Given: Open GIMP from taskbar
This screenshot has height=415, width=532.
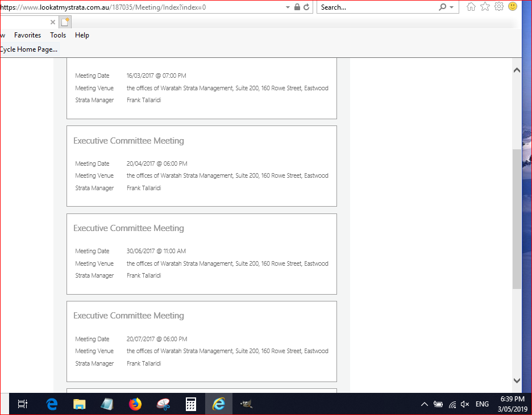Looking at the screenshot, I should pos(246,404).
